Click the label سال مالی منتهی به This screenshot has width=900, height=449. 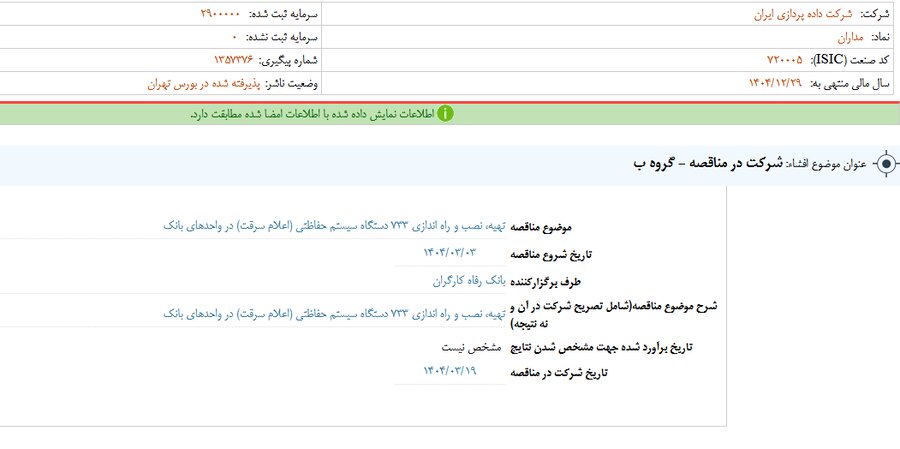[849, 84]
